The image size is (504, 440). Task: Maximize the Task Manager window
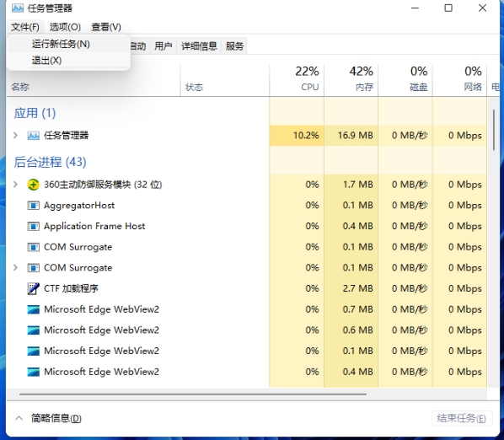[448, 8]
